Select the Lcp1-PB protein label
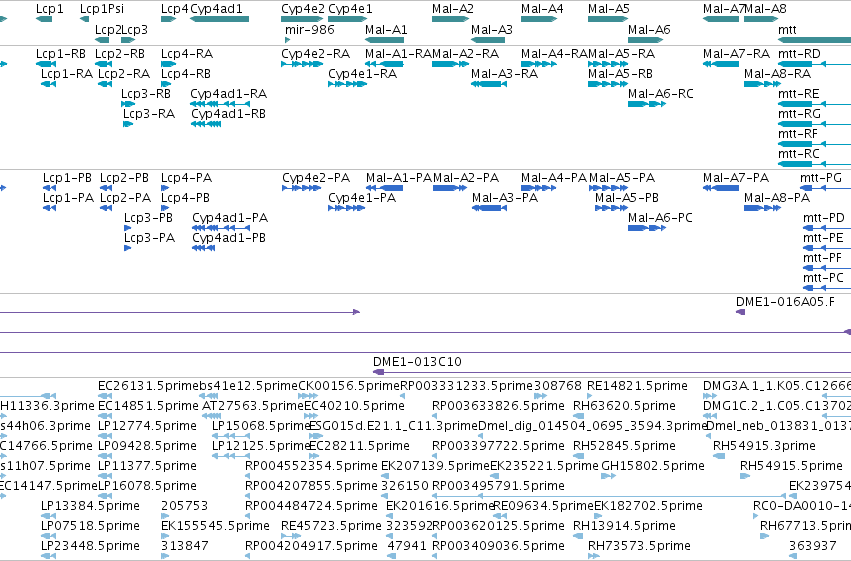 pos(67,178)
